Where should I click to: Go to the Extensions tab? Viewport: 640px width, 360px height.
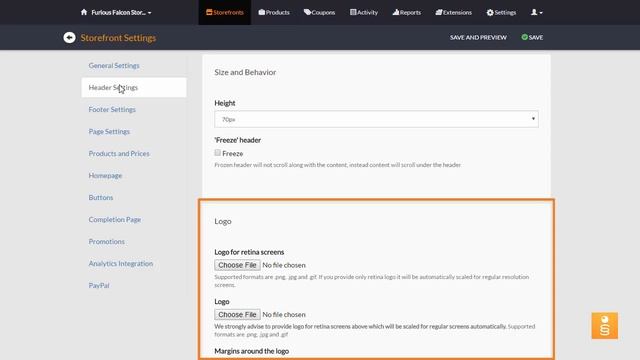point(453,12)
